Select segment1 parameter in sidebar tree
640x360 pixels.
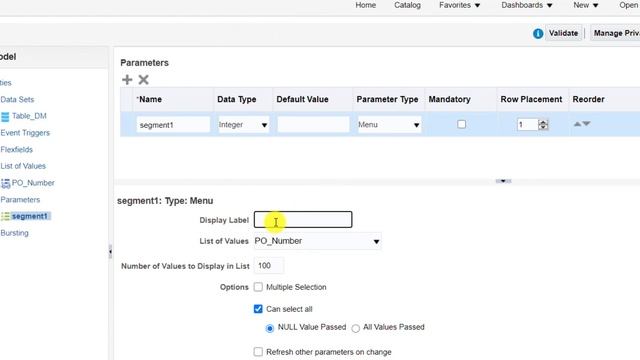click(x=30, y=216)
